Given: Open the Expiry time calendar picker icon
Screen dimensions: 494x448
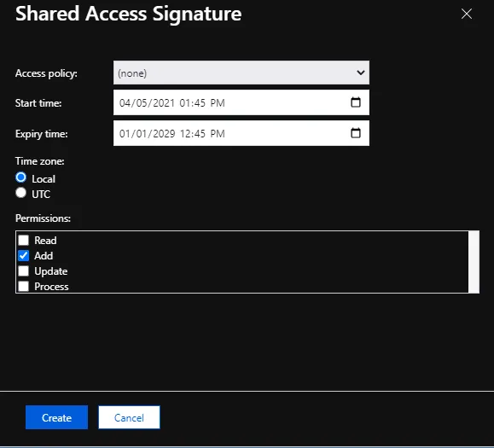Looking at the screenshot, I should pyautogui.click(x=356, y=132).
